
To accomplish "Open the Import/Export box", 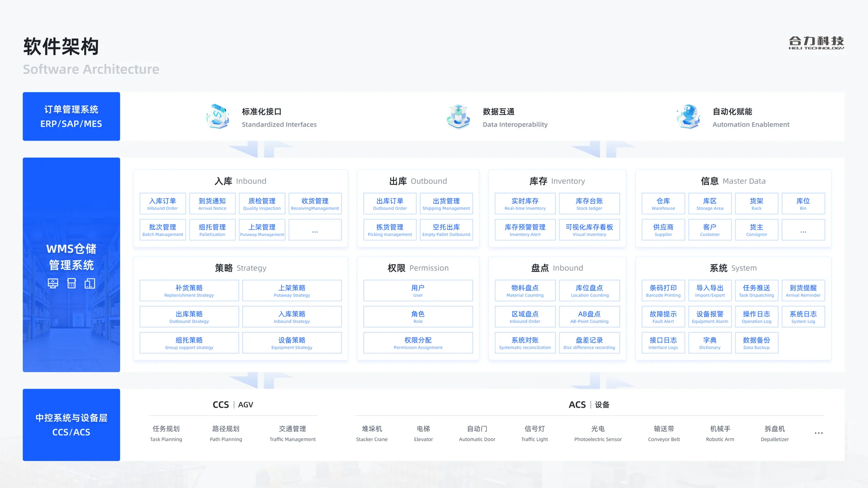I will 710,291.
